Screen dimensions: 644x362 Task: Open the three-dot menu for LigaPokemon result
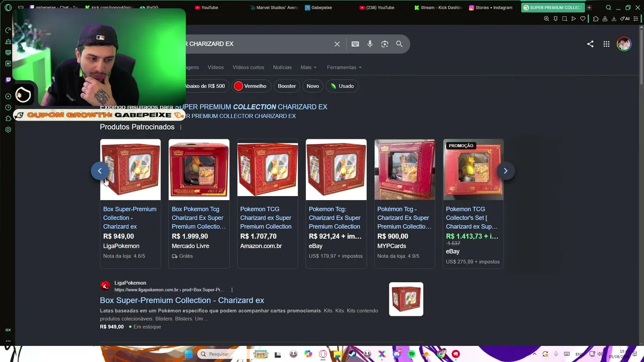pyautogui.click(x=232, y=290)
